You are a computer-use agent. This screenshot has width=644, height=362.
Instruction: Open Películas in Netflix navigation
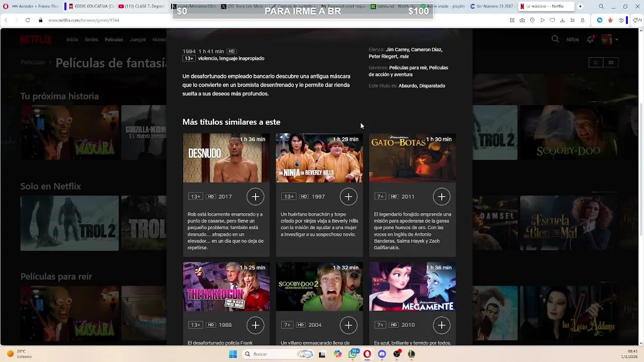point(114,40)
